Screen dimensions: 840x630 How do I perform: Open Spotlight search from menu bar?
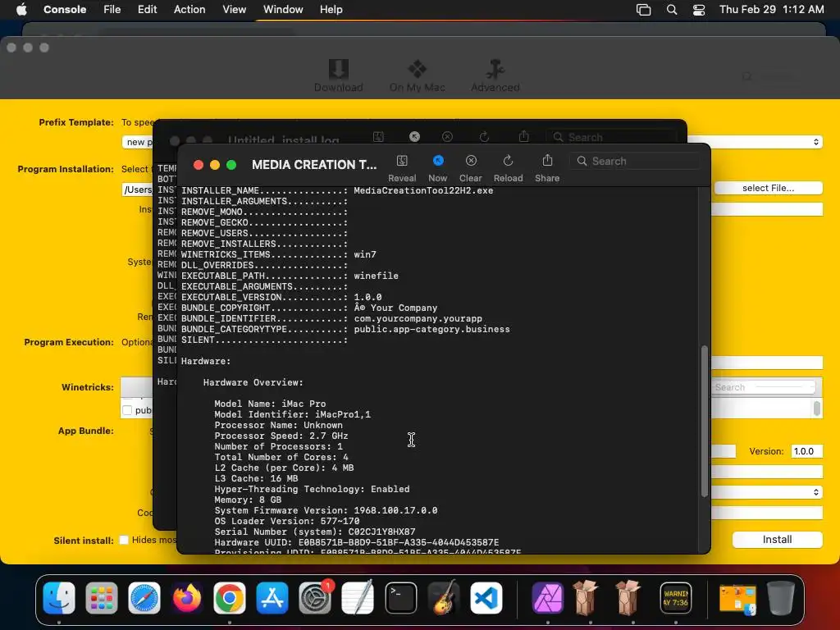coord(672,10)
